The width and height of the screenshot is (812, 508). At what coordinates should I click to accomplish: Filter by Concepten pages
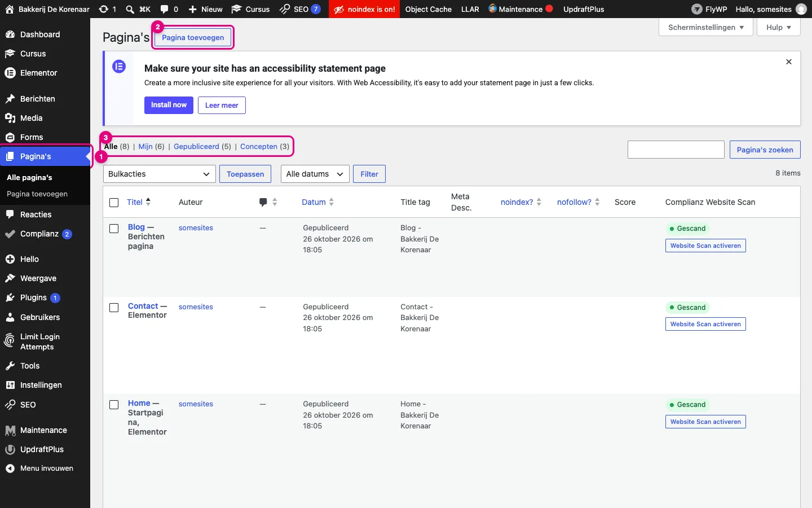[259, 146]
